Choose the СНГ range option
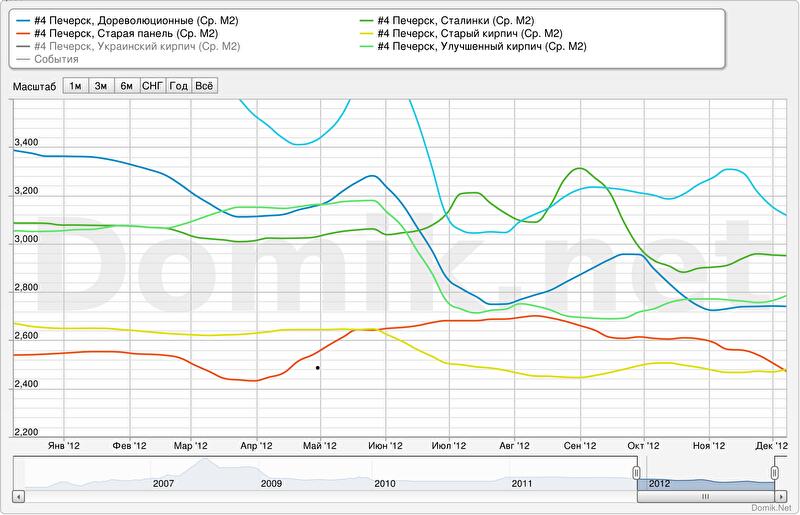The height and width of the screenshot is (515, 800). point(153,86)
